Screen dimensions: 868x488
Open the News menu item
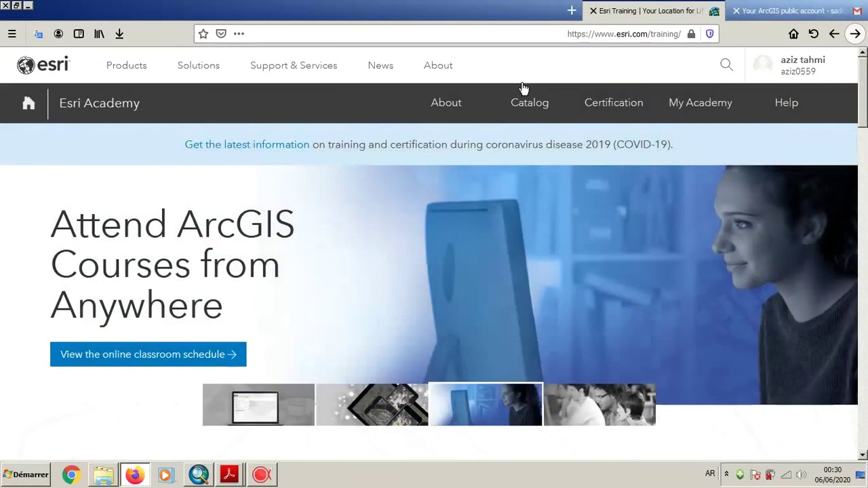(x=380, y=66)
